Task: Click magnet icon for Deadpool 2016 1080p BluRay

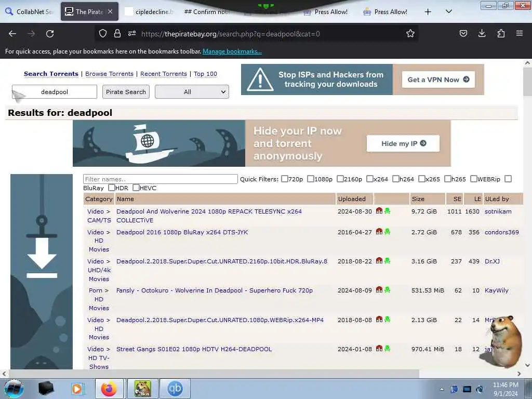Action: click(x=379, y=232)
